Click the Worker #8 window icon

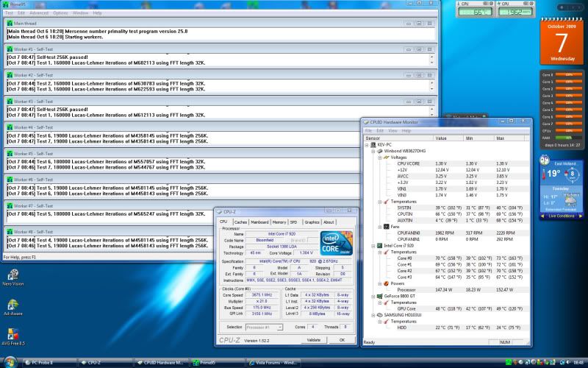pos(10,232)
